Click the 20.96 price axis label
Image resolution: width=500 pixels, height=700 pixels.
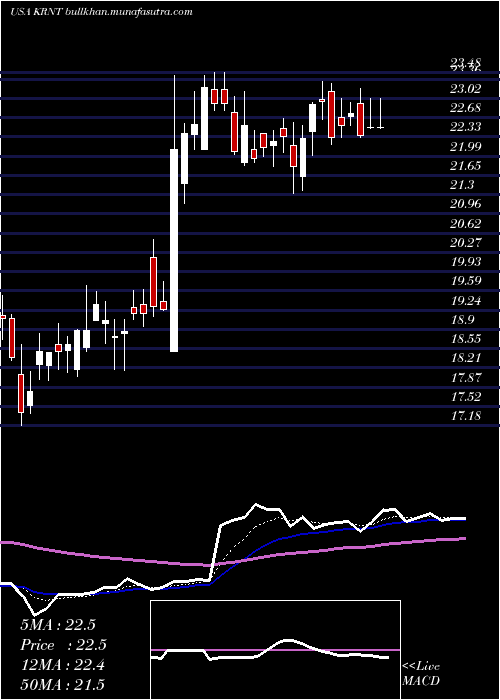(x=465, y=204)
